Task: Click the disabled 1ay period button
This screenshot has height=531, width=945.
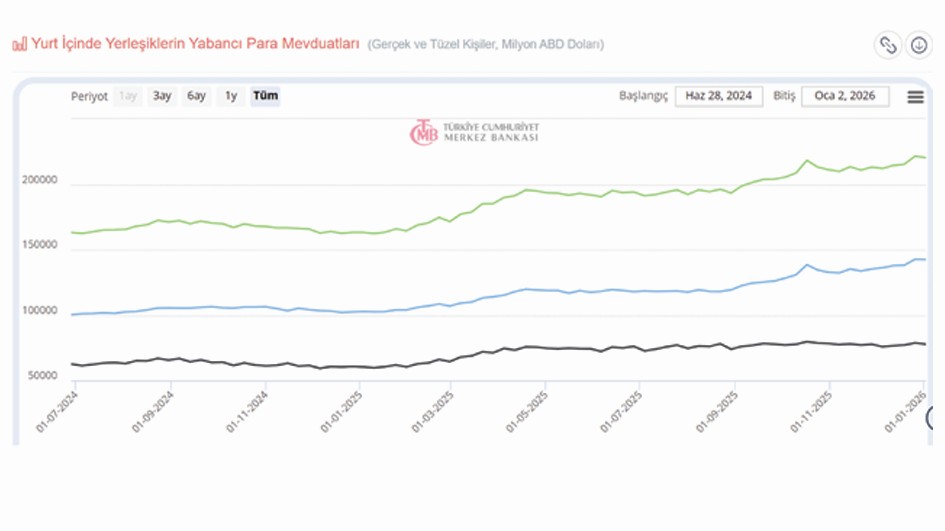Action: coord(128,97)
